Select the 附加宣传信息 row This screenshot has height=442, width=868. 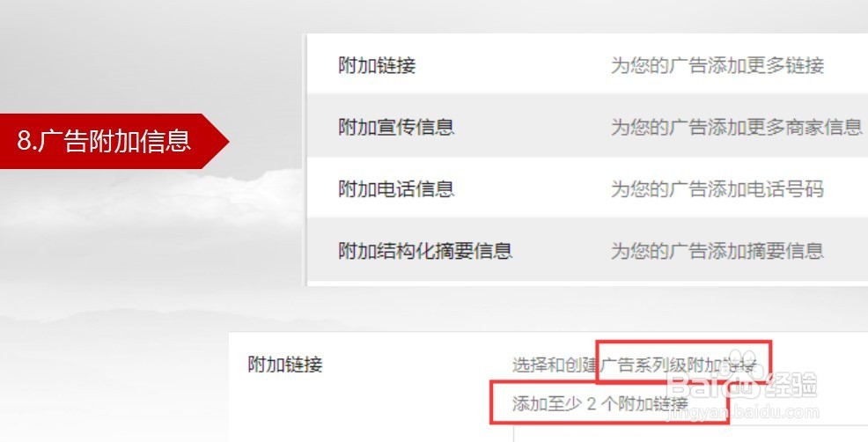(x=587, y=126)
